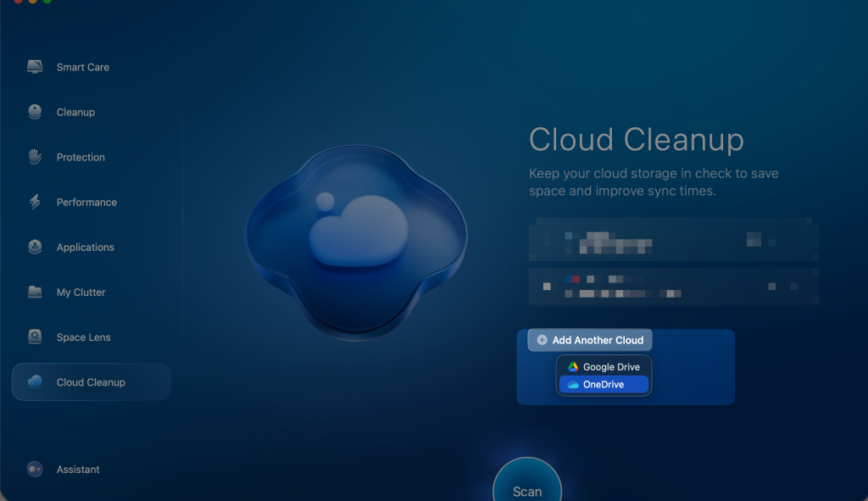Select the first connected cloud account row
Screen dimensions: 868x501
[x=674, y=240]
